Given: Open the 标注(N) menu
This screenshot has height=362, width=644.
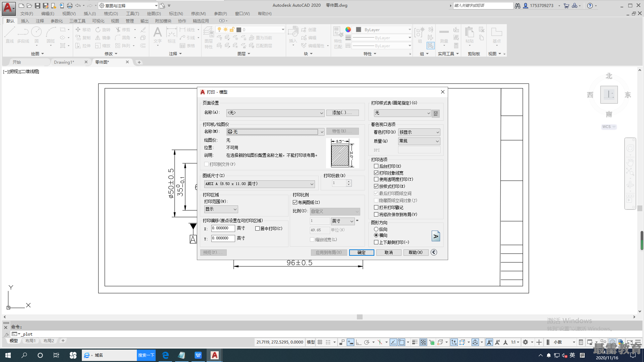Looking at the screenshot, I should [x=176, y=14].
